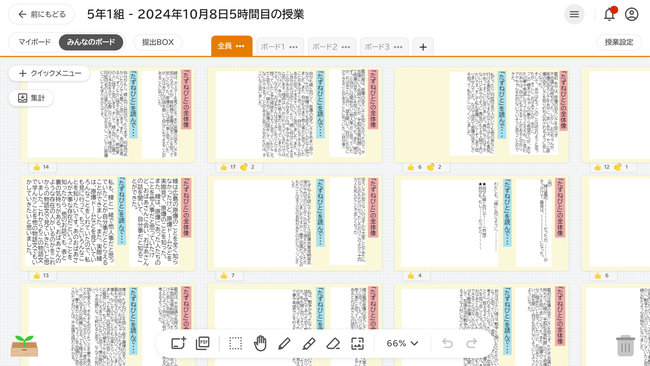This screenshot has height=366, width=650.
Task: Select the highlighter marker tool
Action: click(309, 344)
